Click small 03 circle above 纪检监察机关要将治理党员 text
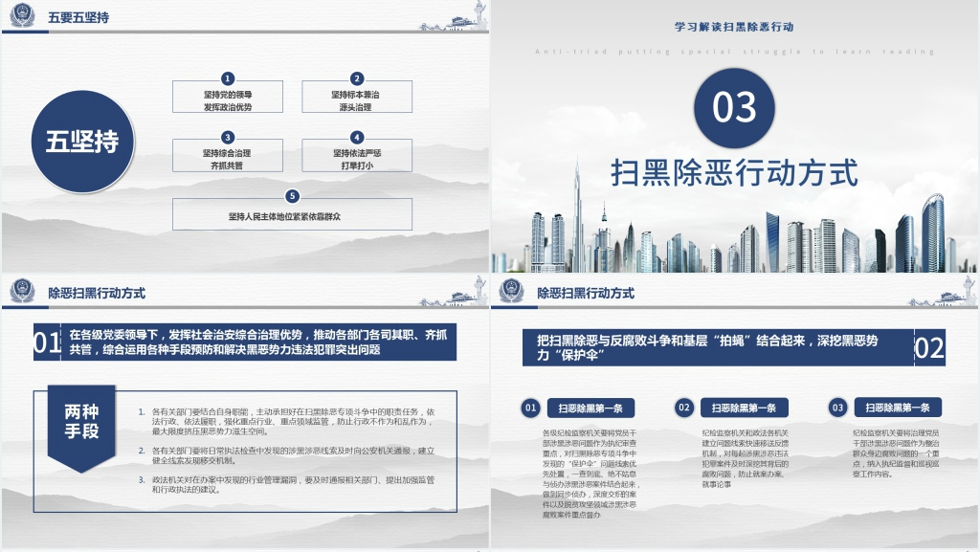This screenshot has width=980, height=552. pos(838,408)
